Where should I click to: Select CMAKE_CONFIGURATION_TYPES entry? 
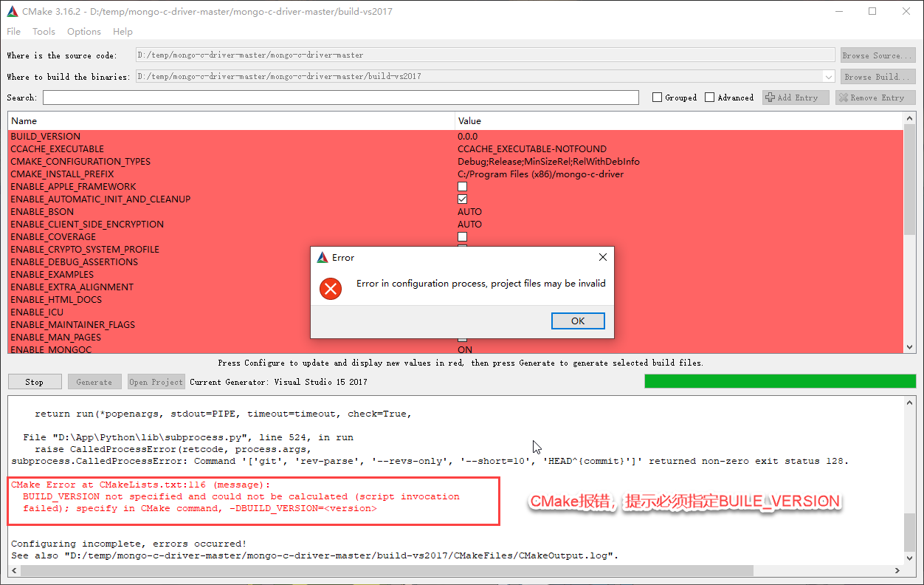[80, 162]
